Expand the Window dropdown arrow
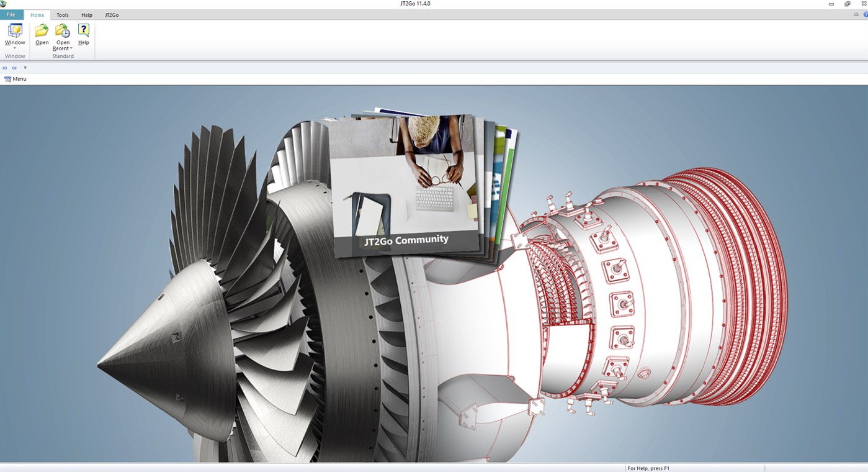Image resolution: width=868 pixels, height=472 pixels. pyautogui.click(x=14, y=48)
